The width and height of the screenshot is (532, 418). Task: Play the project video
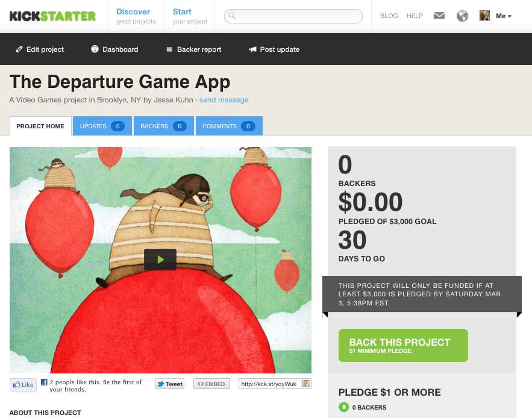(160, 260)
